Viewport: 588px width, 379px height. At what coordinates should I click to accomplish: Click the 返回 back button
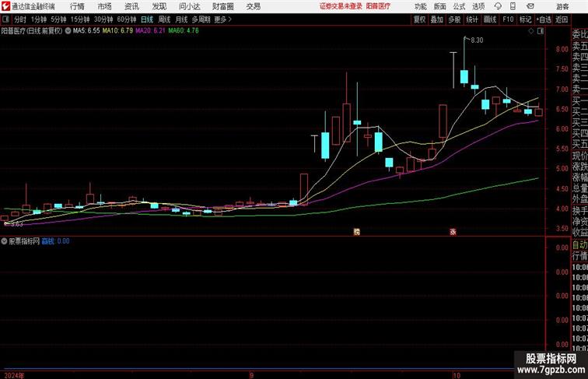[562, 19]
